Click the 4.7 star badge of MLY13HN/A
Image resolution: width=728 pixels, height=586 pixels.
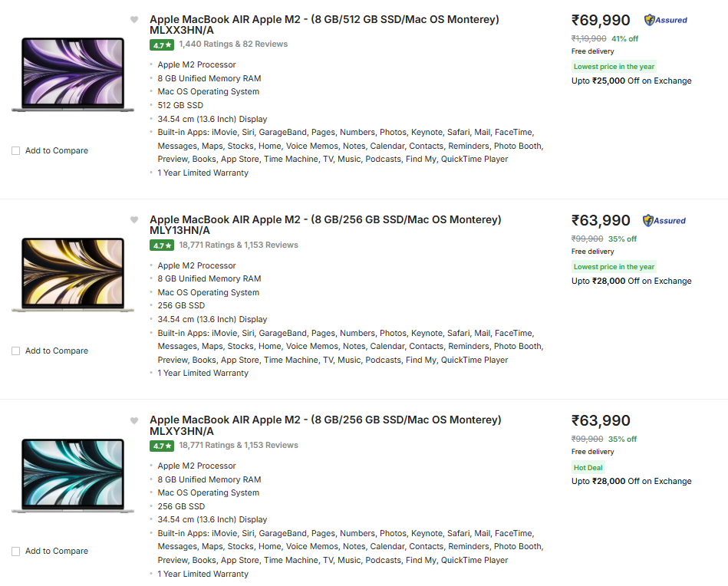point(161,245)
